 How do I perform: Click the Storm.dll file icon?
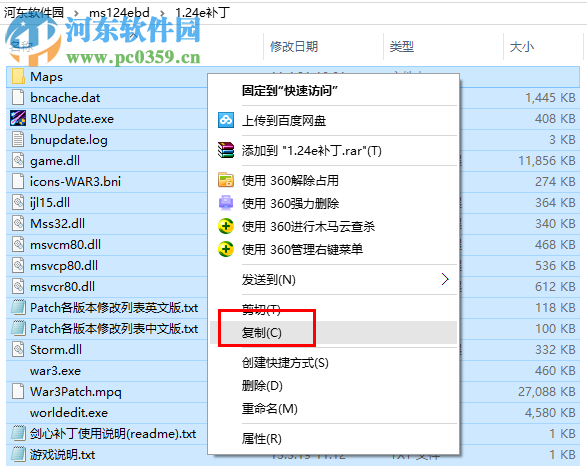click(18, 350)
